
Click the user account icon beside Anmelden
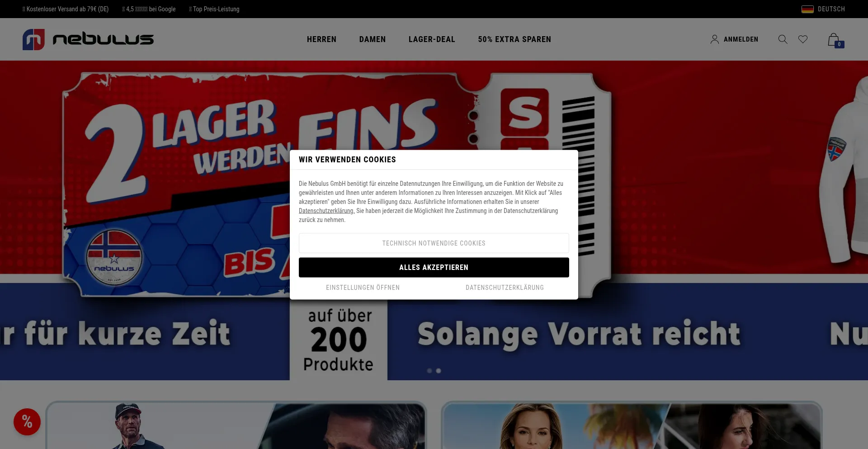coord(715,39)
